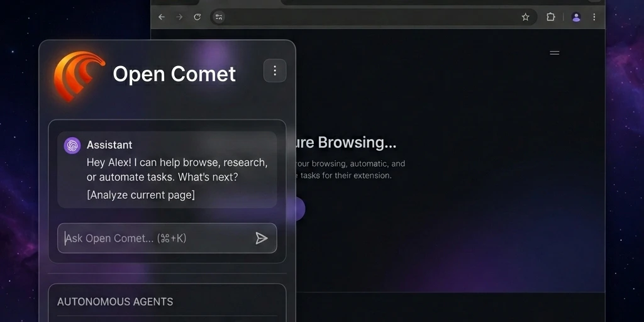Screen dimensions: 644x322
Task: Open Open Comet panel options menu
Action: coord(275,70)
